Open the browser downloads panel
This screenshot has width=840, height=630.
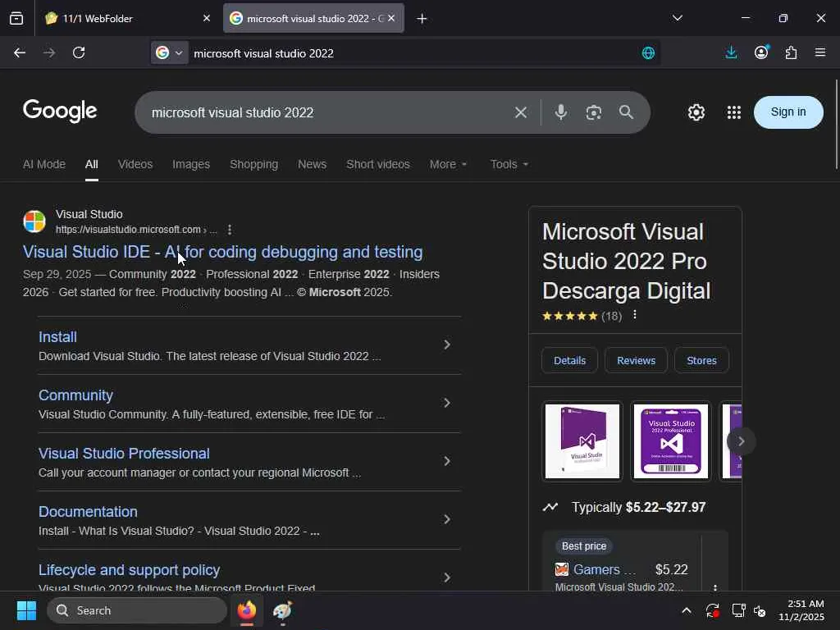tap(731, 52)
